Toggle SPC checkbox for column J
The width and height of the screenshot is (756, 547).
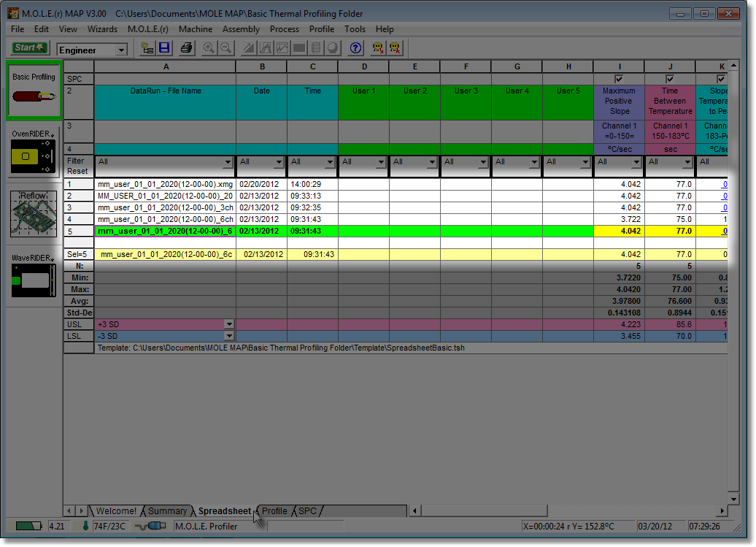click(670, 79)
